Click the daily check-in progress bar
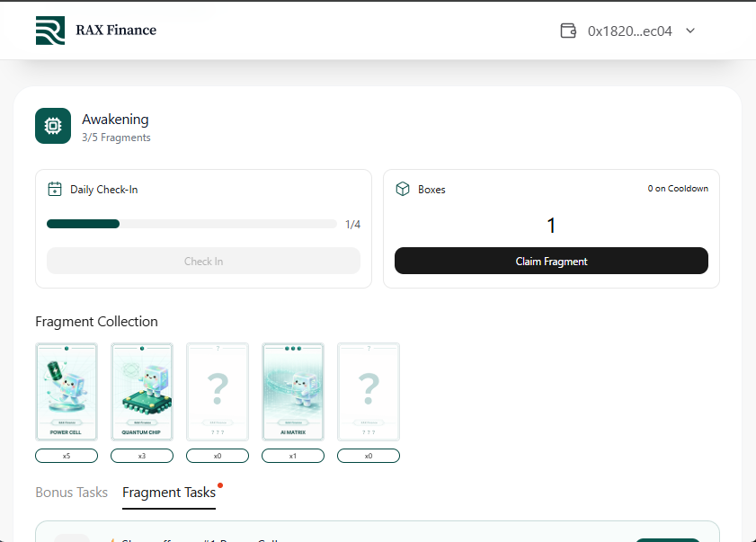Viewport: 756px width, 542px height. click(x=191, y=224)
